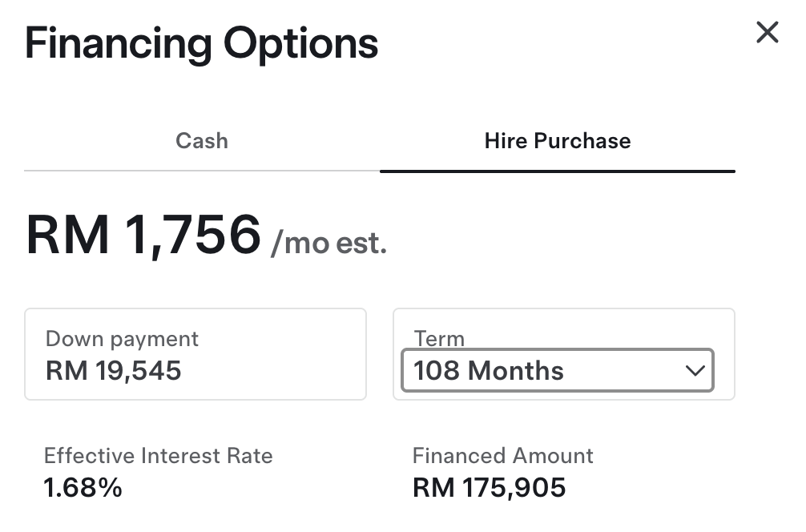
Task: Click the chevron arrow in Term selector
Action: coord(695,371)
